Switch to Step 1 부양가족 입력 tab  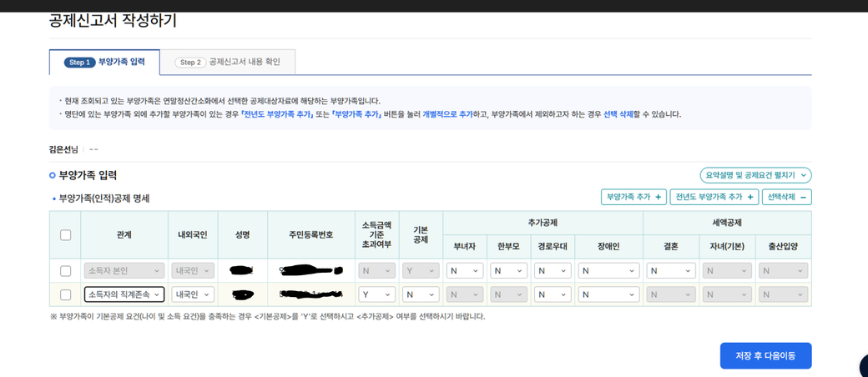click(x=104, y=62)
